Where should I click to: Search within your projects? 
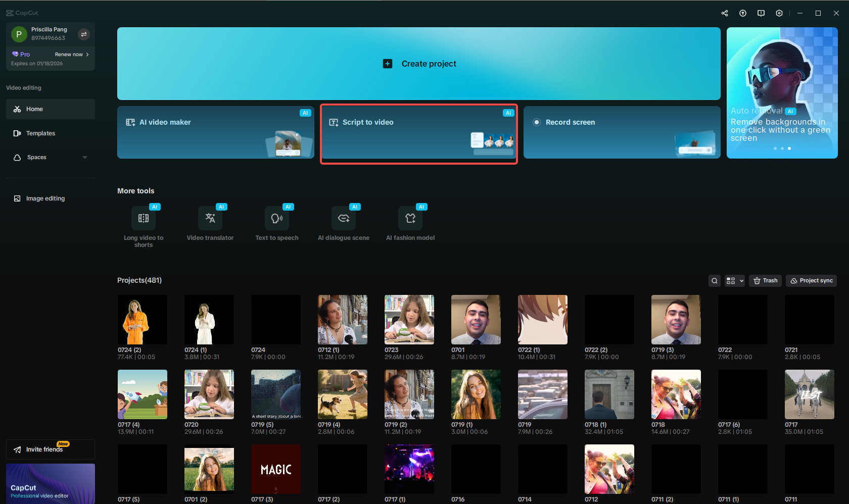[x=714, y=281]
